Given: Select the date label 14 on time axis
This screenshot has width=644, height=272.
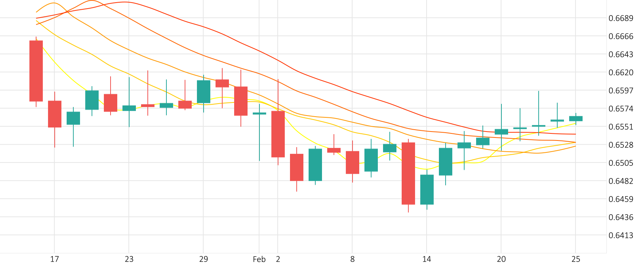Looking at the screenshot, I should 427,259.
